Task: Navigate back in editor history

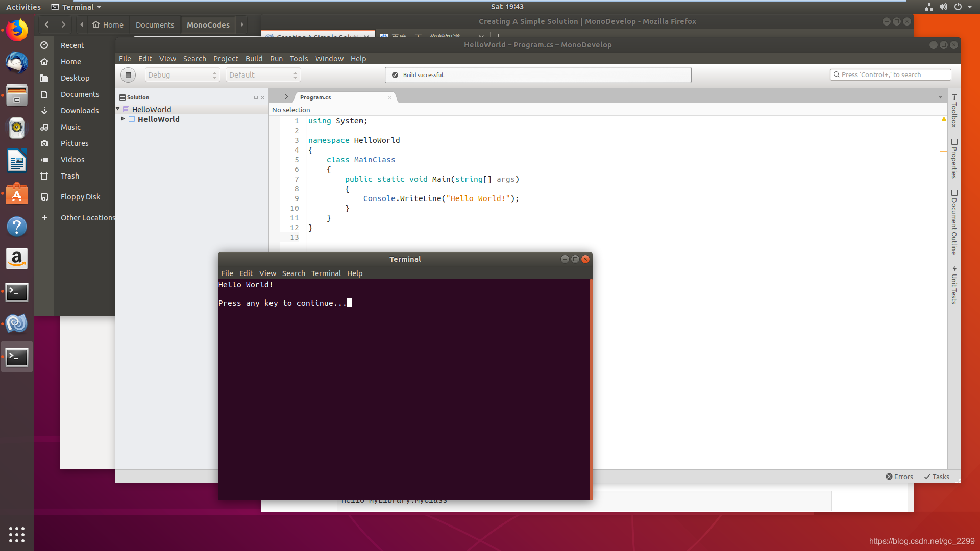Action: (x=275, y=97)
